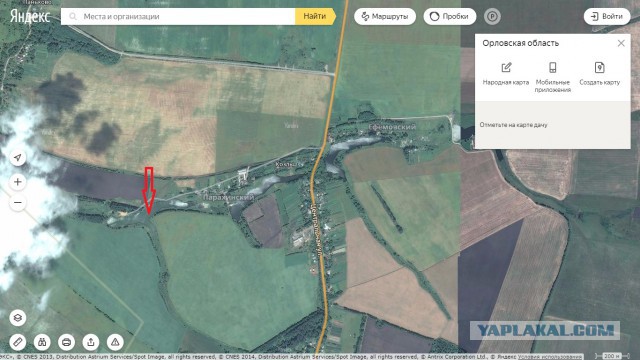Click the magnifier icon in search box
This screenshot has height=360, width=640.
tap(73, 17)
